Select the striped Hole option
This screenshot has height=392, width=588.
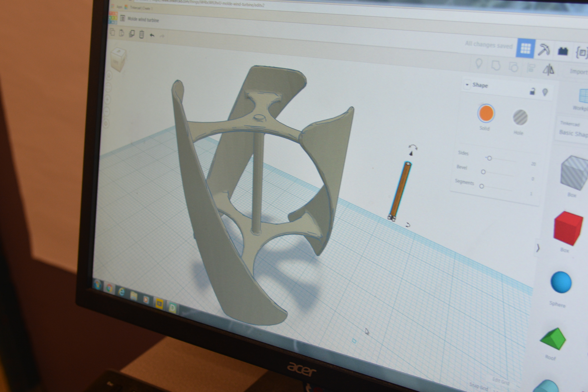pos(520,117)
